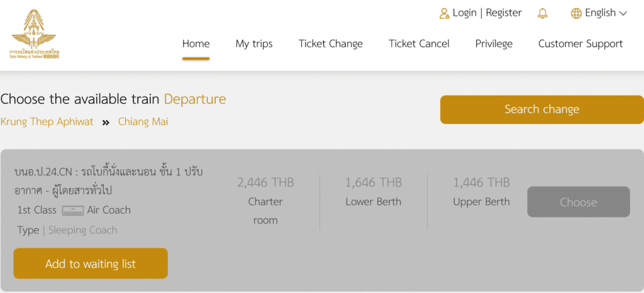This screenshot has height=293, width=644.
Task: Click the double arrow between station names
Action: click(106, 122)
